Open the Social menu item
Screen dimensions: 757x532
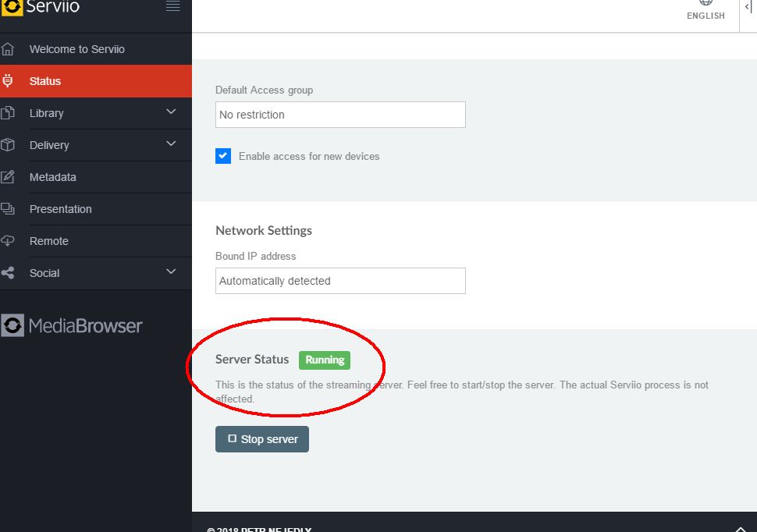pos(95,273)
